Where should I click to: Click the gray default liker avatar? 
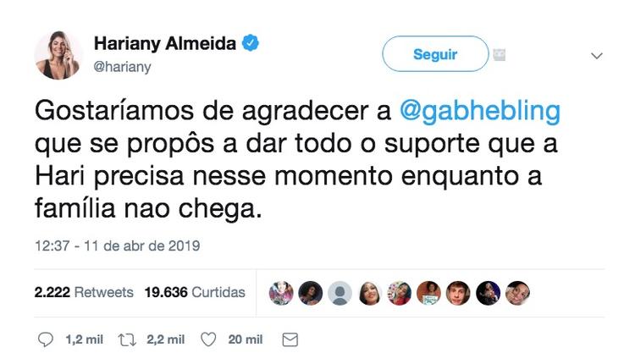(x=340, y=293)
